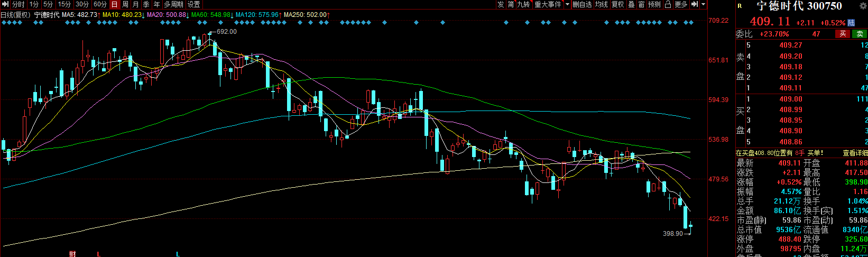Click the 发 icon in the chart toolbar
This screenshot has width=868, height=257.
[501, 4]
